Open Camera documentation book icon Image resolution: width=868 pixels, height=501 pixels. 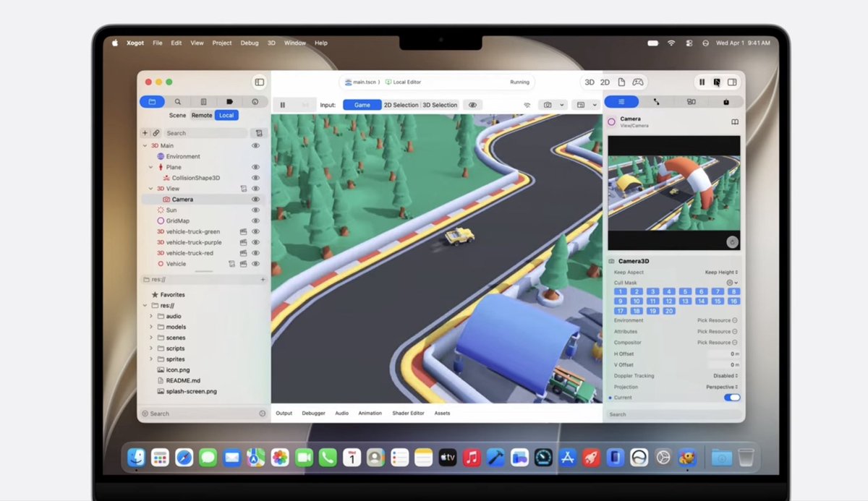click(735, 122)
